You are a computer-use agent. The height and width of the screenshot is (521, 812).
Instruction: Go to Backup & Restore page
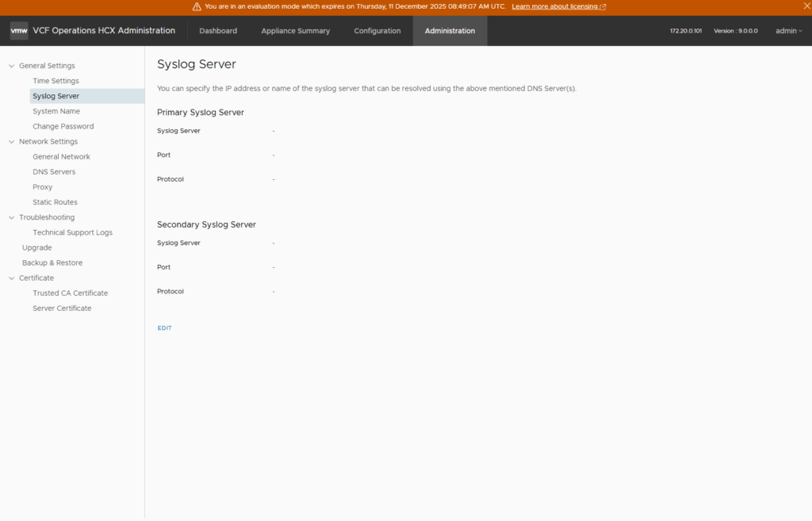click(x=52, y=263)
